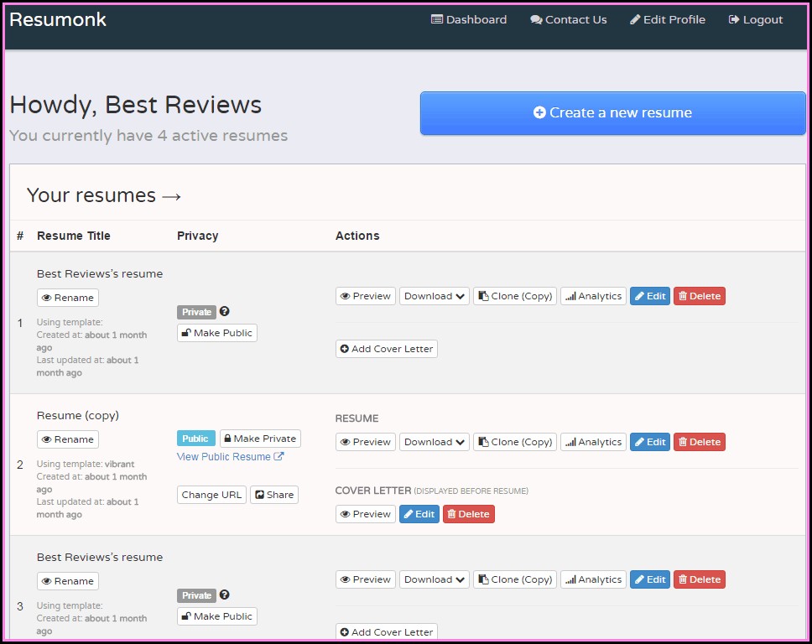The image size is (812, 644).
Task: Go to Dashboard in top navigation
Action: click(469, 19)
